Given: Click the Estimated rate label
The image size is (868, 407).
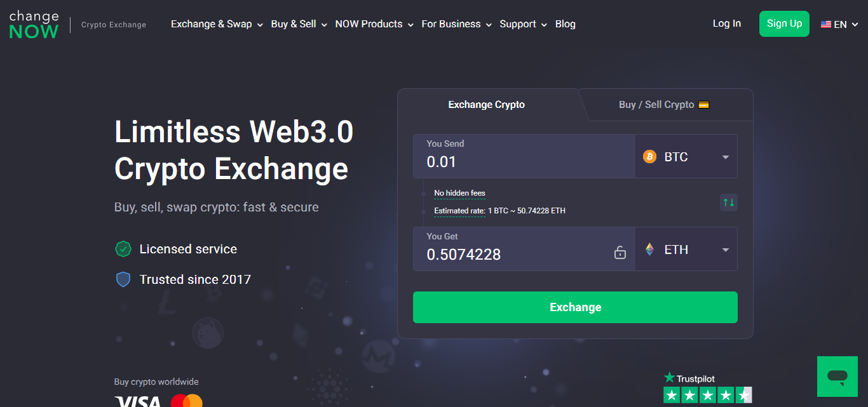Looking at the screenshot, I should coord(459,211).
